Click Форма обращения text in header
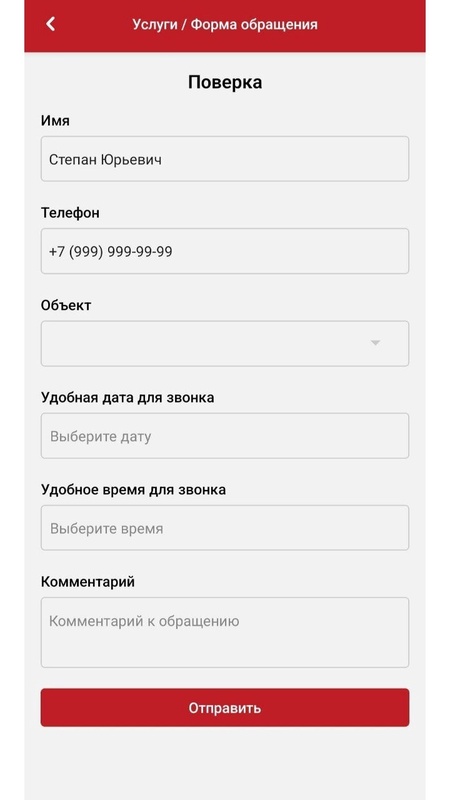Viewport: 450px width, 800px height. coord(254,24)
